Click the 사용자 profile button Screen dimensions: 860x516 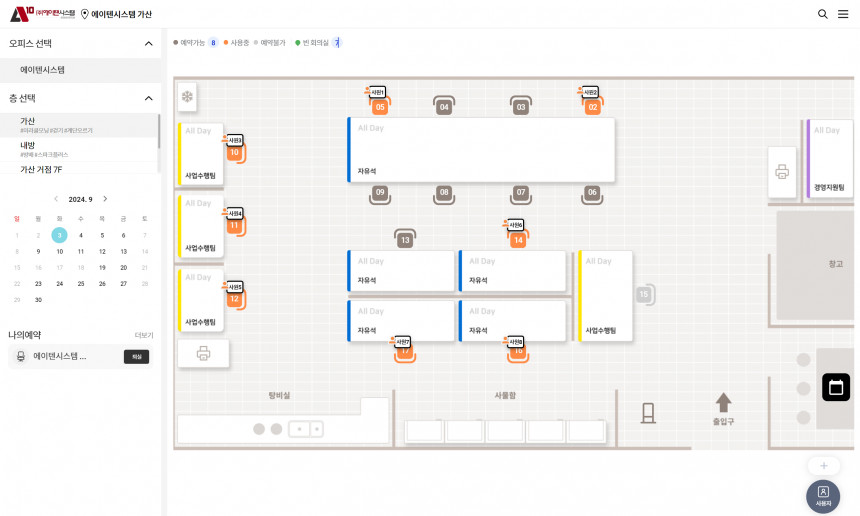tap(822, 496)
